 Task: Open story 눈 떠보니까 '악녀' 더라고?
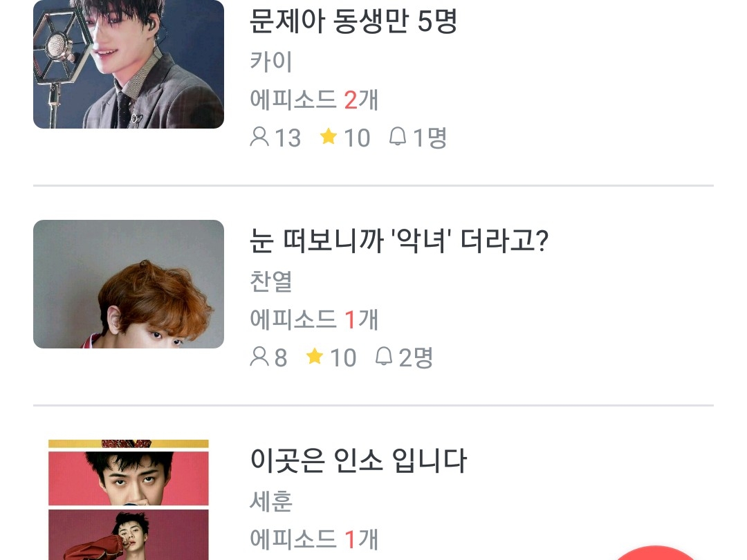click(x=399, y=241)
